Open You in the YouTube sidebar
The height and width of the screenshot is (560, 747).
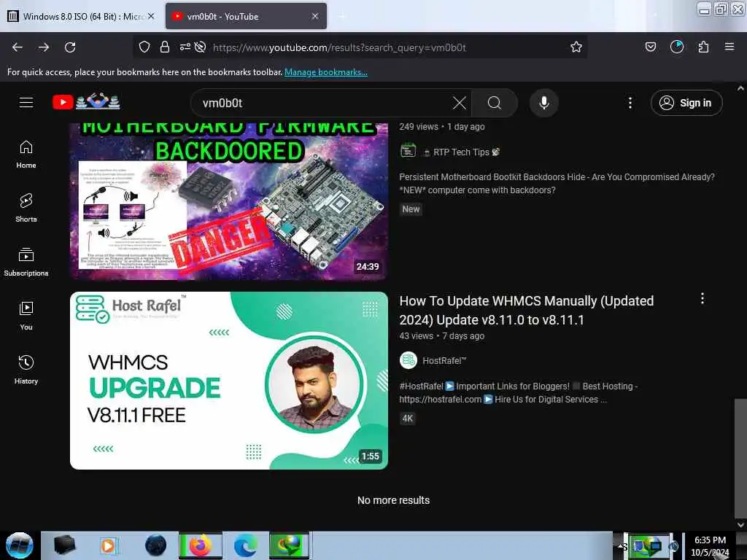pyautogui.click(x=26, y=316)
